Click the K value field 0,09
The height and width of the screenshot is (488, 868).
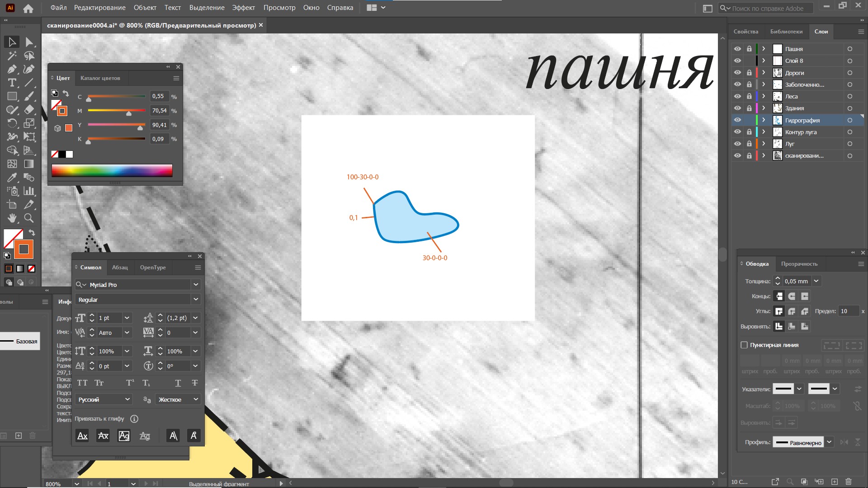pos(160,139)
